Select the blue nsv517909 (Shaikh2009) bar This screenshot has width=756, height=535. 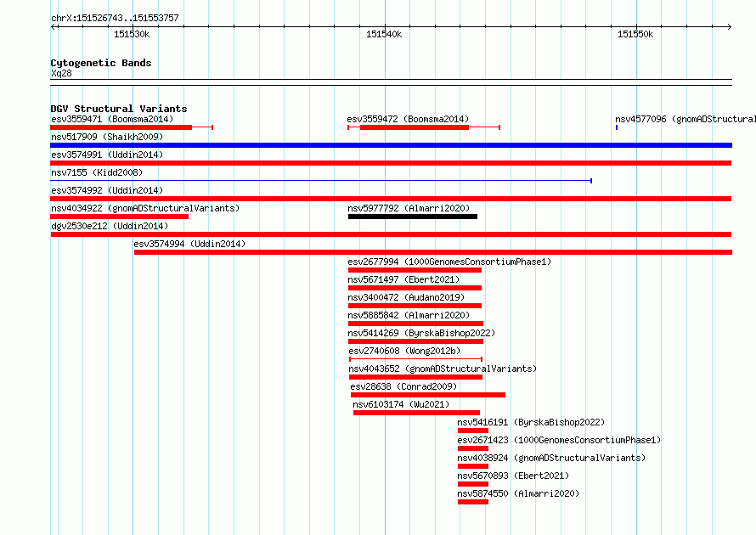pyautogui.click(x=391, y=145)
